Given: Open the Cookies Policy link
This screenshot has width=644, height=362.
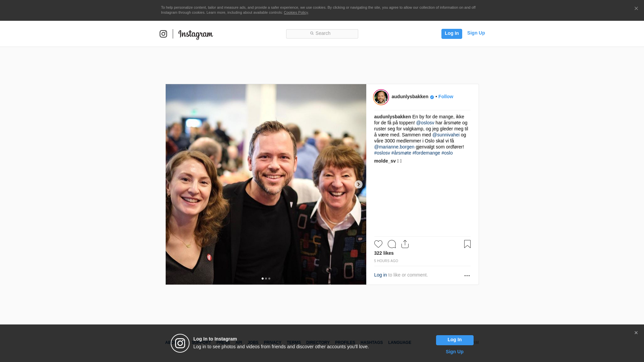Looking at the screenshot, I should coord(296,12).
